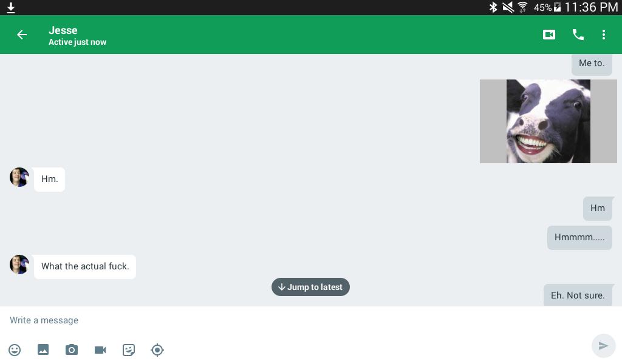Tap the download notification icon in status bar

[x=10, y=7]
